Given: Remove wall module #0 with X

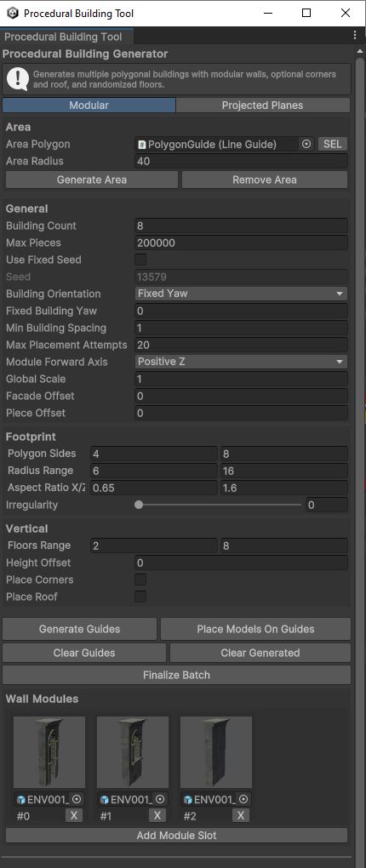Looking at the screenshot, I should (x=74, y=815).
